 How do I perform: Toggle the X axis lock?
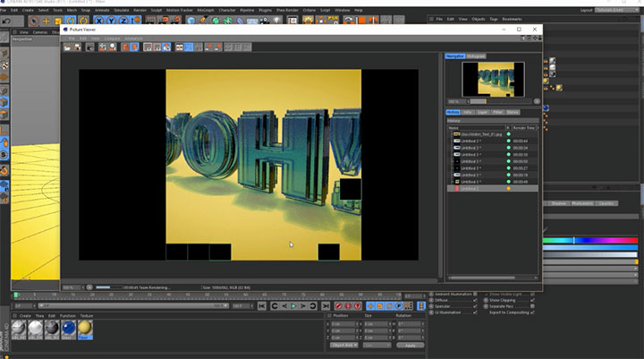(x=98, y=21)
